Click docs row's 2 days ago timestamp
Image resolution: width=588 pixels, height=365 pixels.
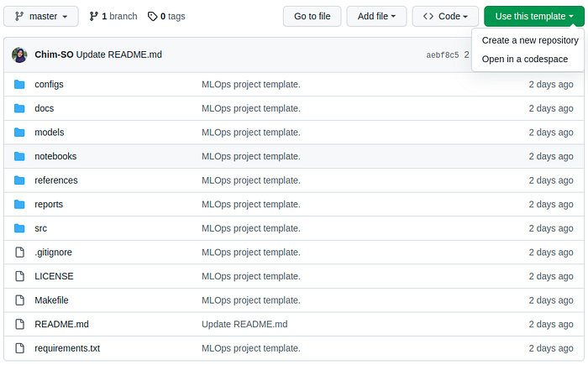click(551, 109)
